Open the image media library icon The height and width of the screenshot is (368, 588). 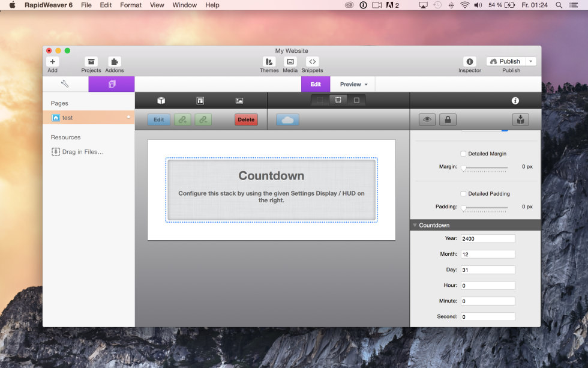point(239,100)
